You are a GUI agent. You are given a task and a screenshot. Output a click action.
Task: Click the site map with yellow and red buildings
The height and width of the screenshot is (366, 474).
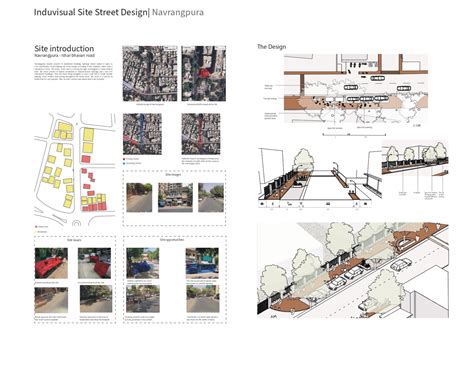(x=75, y=169)
